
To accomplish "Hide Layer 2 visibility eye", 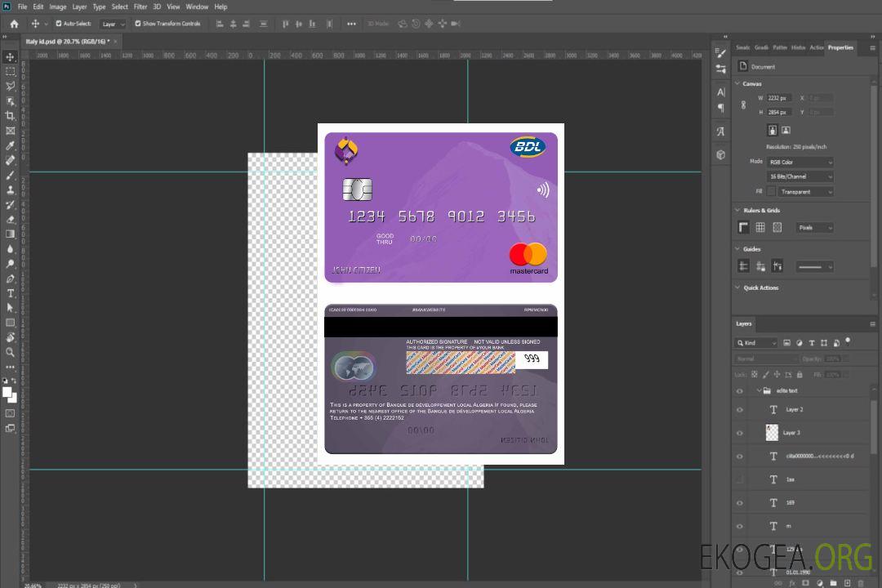I will tap(740, 410).
